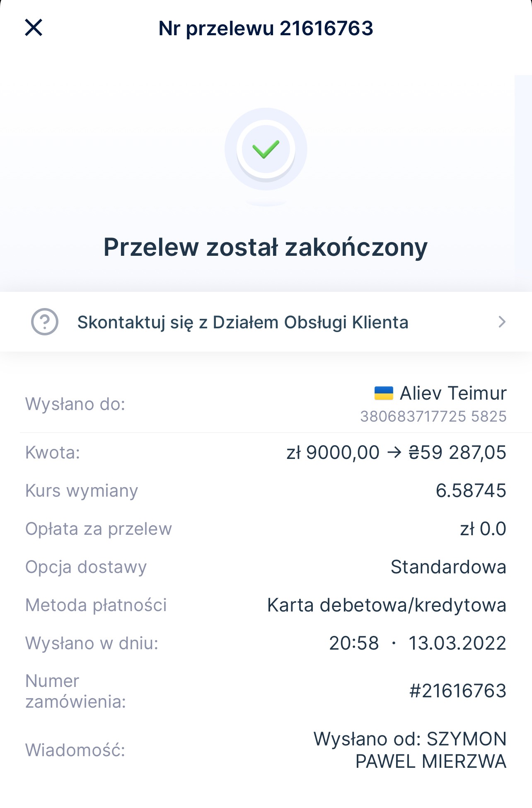
Task: Select the transfer fee zł 0.0
Action: click(483, 529)
